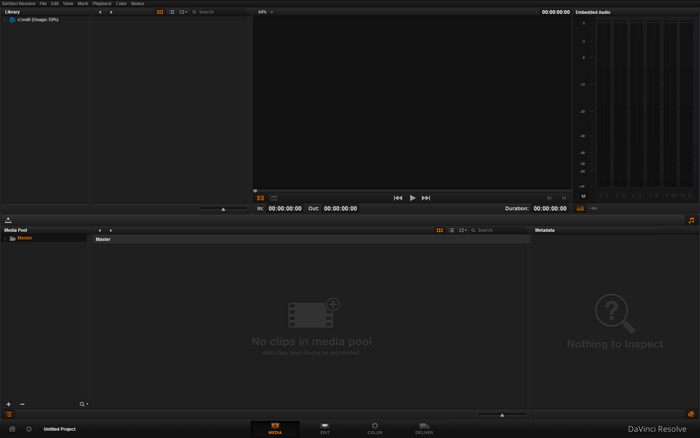Mute audio with the M button
Viewport: 700px width, 438px height.
pyautogui.click(x=583, y=196)
